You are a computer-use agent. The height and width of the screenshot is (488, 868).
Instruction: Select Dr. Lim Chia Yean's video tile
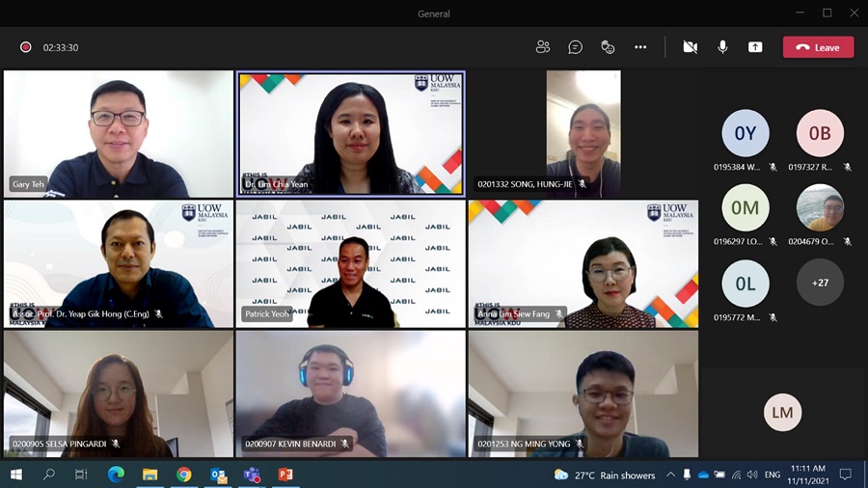(351, 134)
